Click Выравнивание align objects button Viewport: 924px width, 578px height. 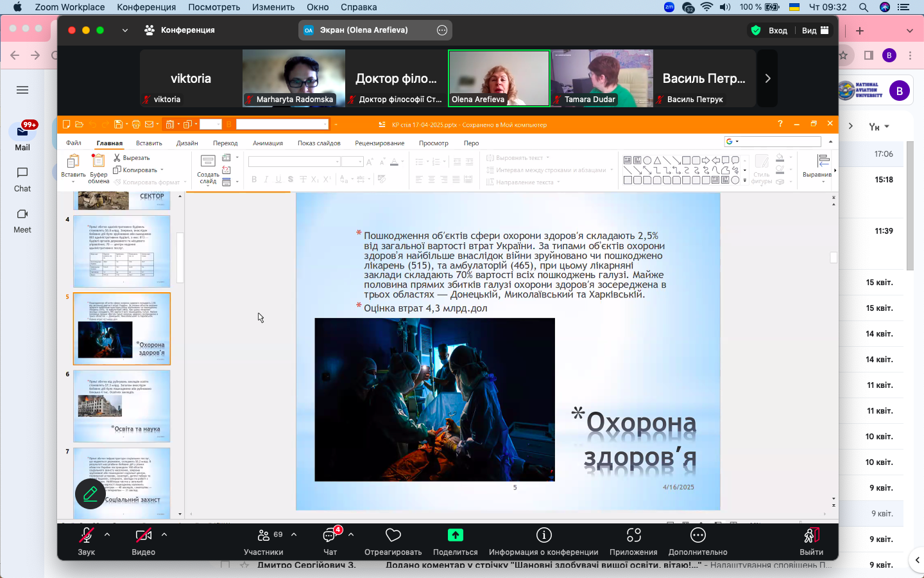(x=817, y=168)
